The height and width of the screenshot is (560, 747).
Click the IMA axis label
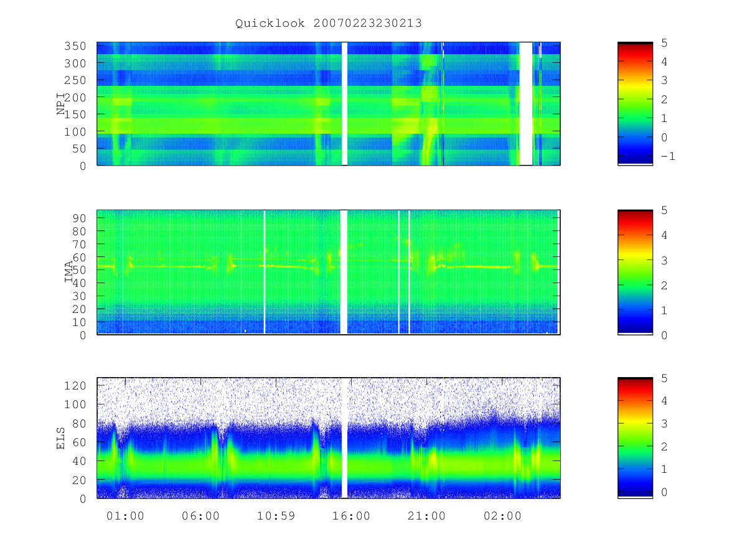click(x=69, y=272)
